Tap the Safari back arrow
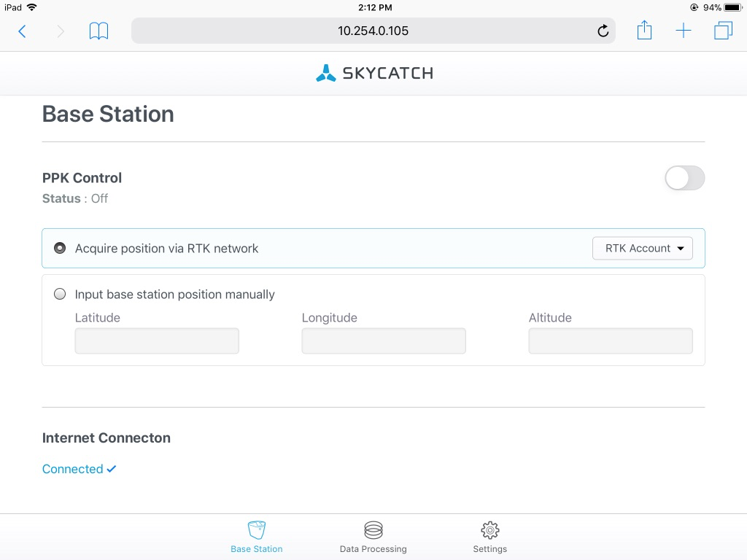Viewport: 747px width, 560px height. pos(22,31)
